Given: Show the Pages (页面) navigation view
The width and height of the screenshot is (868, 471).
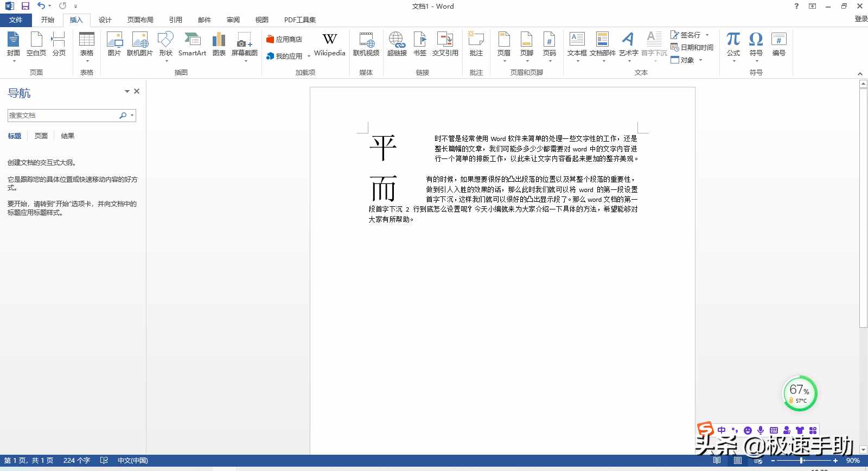Looking at the screenshot, I should tap(41, 136).
